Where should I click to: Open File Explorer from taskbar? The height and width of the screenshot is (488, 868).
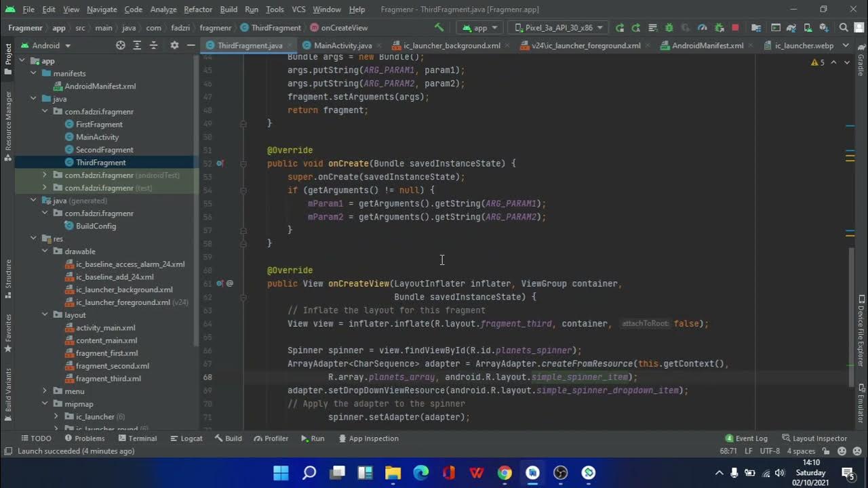tap(393, 472)
